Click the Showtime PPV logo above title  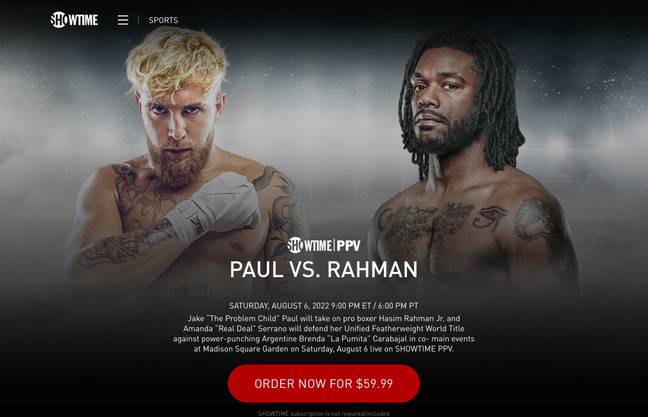tap(324, 245)
